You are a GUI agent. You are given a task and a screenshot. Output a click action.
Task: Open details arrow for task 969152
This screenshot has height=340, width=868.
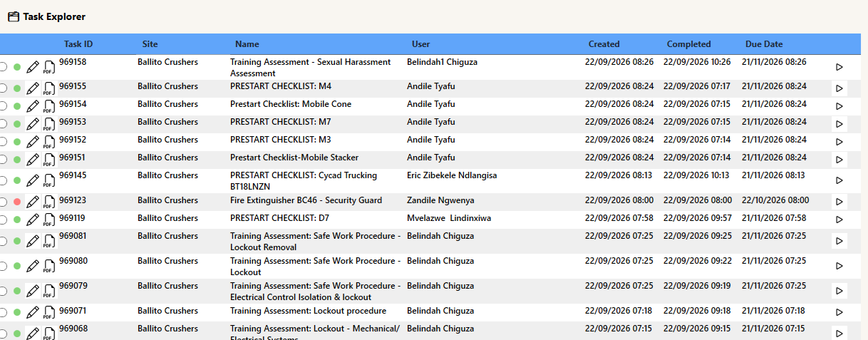(x=839, y=142)
